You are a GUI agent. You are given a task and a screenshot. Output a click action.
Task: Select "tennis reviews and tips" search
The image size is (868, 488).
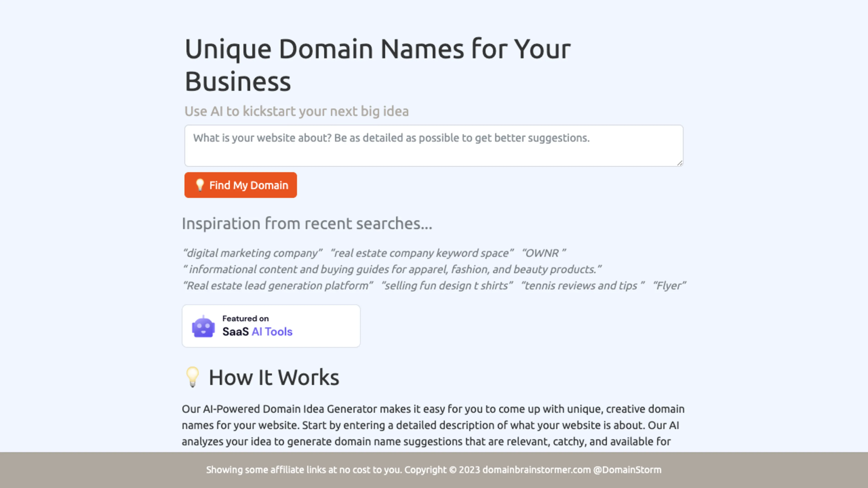click(x=583, y=286)
